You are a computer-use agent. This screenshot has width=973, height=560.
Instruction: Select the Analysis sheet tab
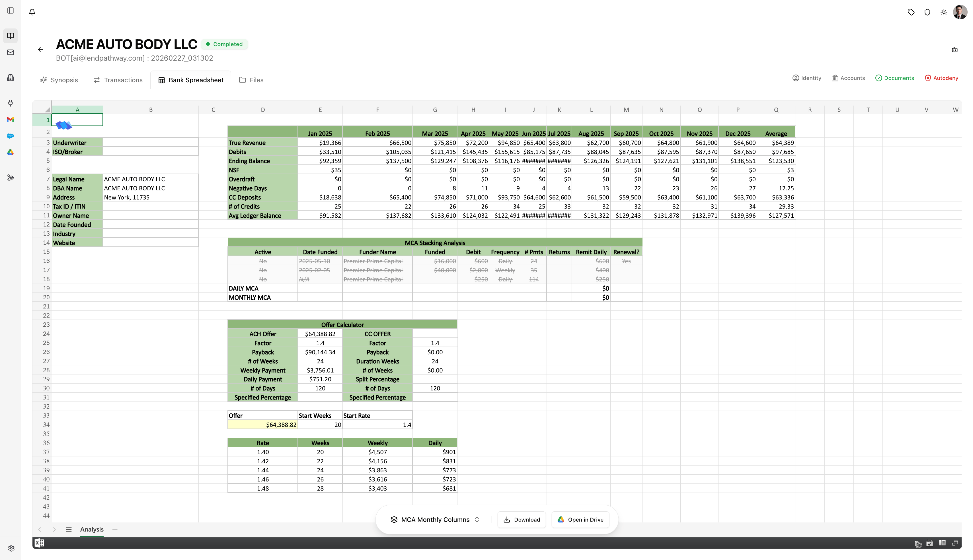92,530
